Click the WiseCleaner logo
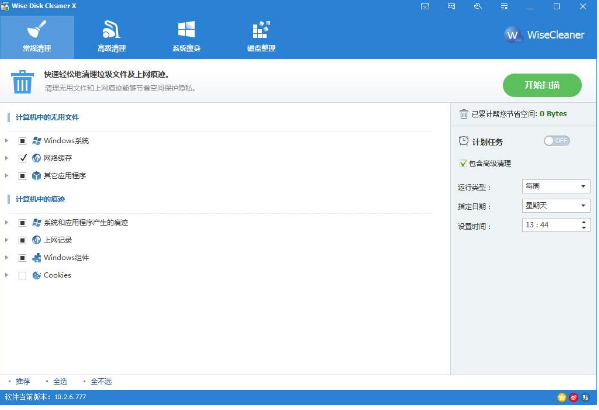This screenshot has height=410, width=599. tap(544, 35)
